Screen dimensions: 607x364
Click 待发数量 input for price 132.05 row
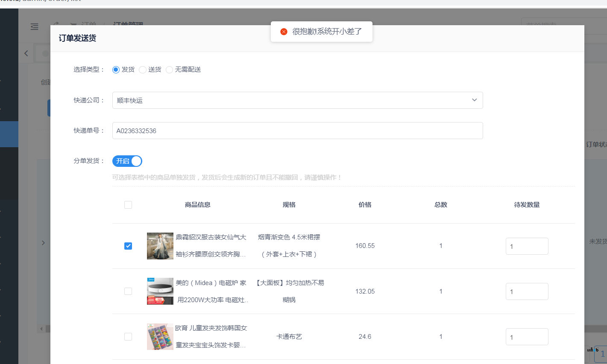click(527, 291)
